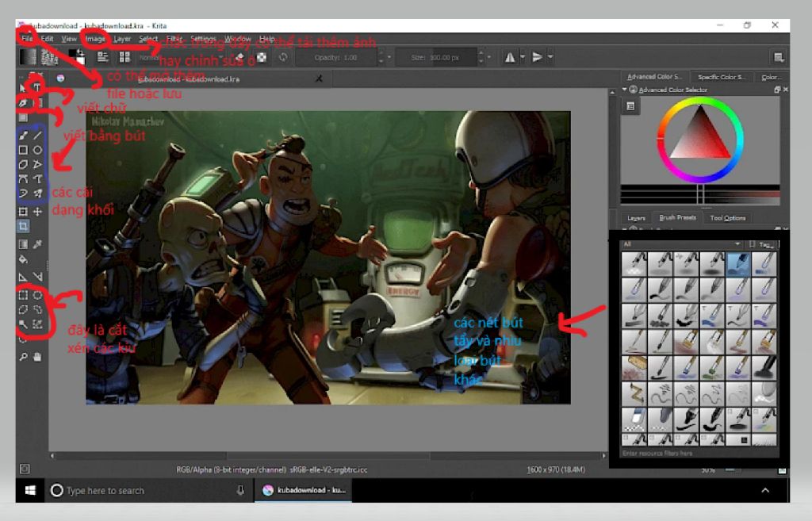
Task: Select the blue highlighted brush preset thumbnail
Action: (x=738, y=264)
